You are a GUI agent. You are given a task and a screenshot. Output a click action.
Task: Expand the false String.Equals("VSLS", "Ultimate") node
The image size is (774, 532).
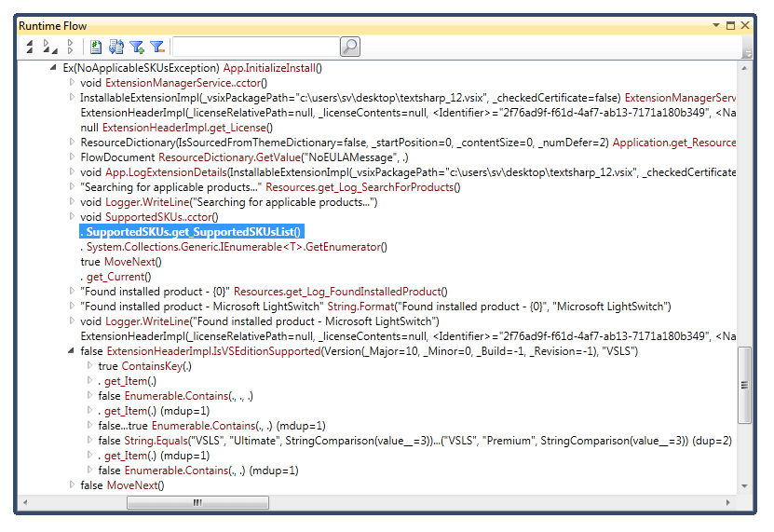[89, 440]
